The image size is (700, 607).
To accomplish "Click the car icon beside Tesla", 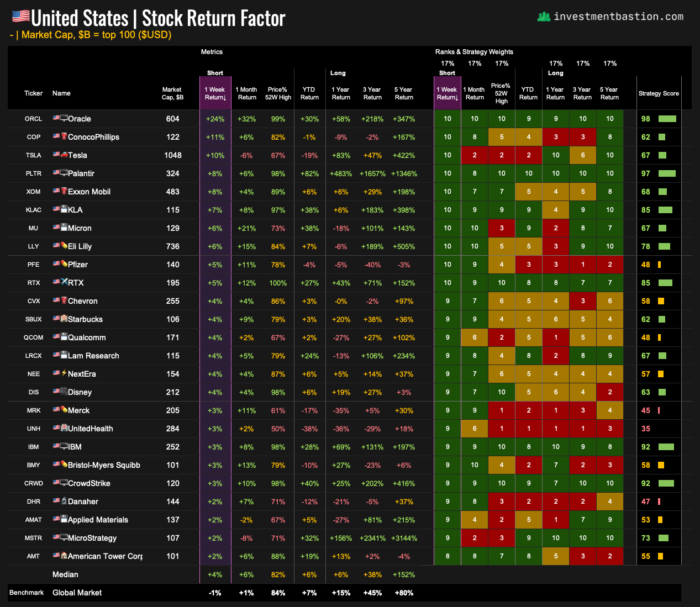I will click(x=64, y=155).
